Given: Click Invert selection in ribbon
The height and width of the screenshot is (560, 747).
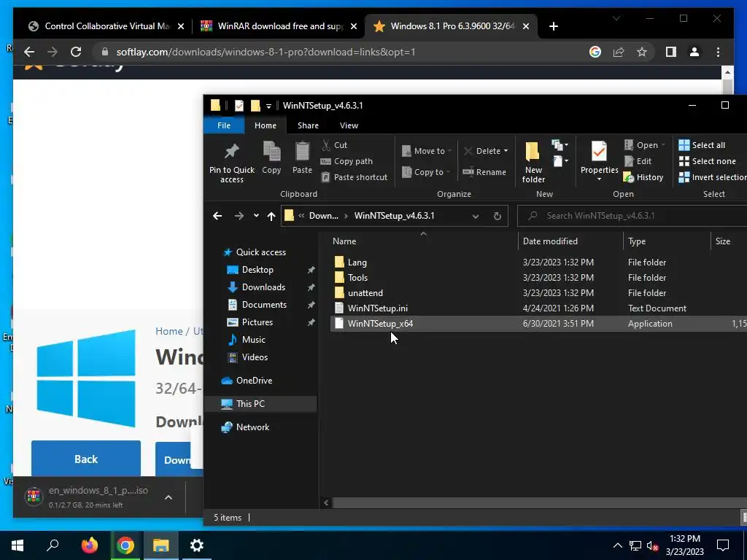Looking at the screenshot, I should pyautogui.click(x=712, y=177).
